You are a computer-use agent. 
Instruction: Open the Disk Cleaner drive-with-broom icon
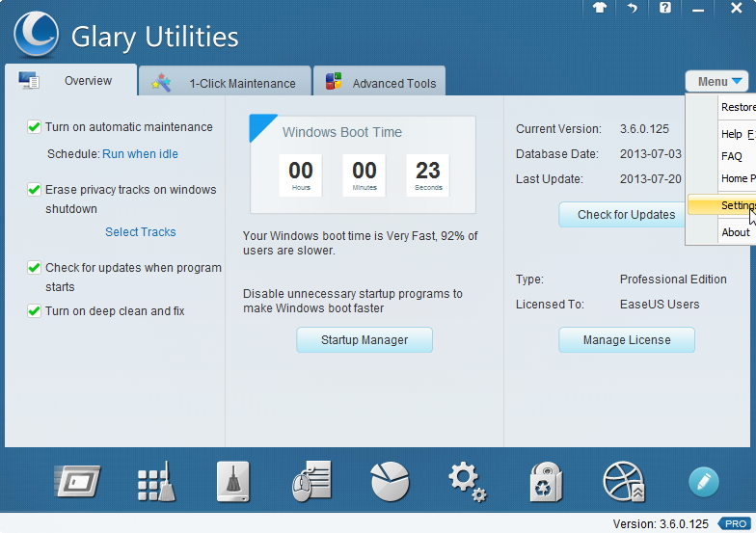233,482
